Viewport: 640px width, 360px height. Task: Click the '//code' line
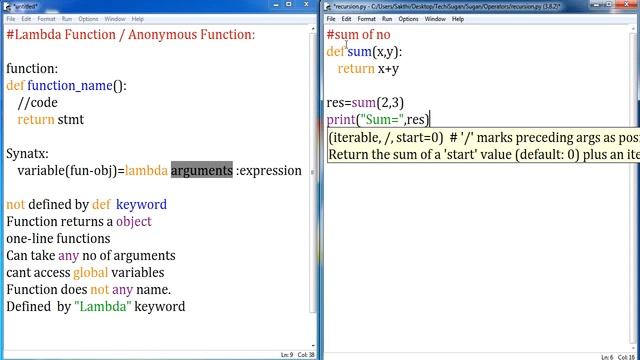pyautogui.click(x=38, y=102)
